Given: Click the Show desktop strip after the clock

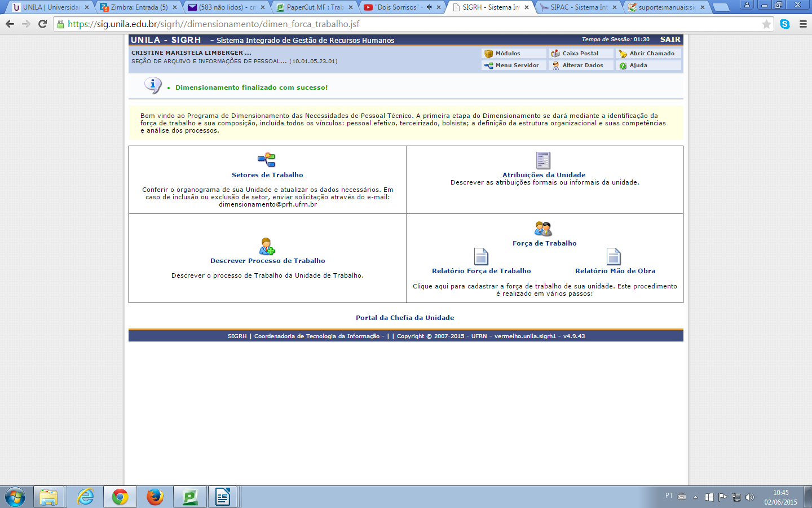Looking at the screenshot, I should 807,497.
